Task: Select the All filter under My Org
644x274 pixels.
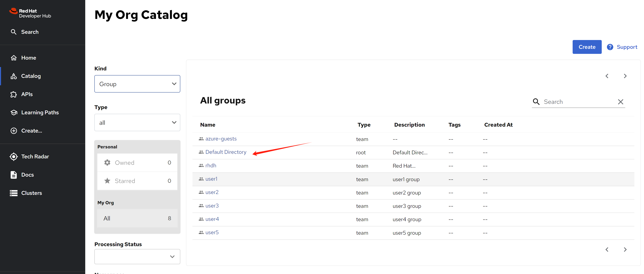Action: click(137, 218)
